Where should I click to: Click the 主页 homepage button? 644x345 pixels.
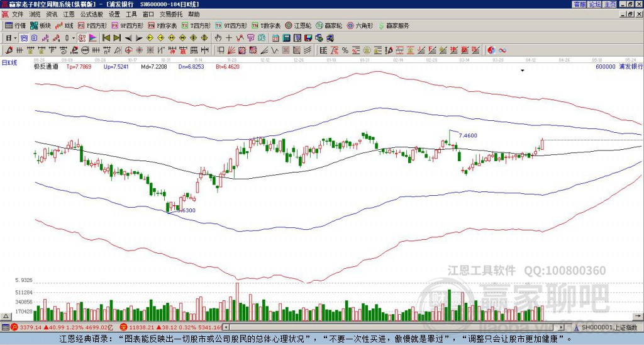click(x=609, y=4)
